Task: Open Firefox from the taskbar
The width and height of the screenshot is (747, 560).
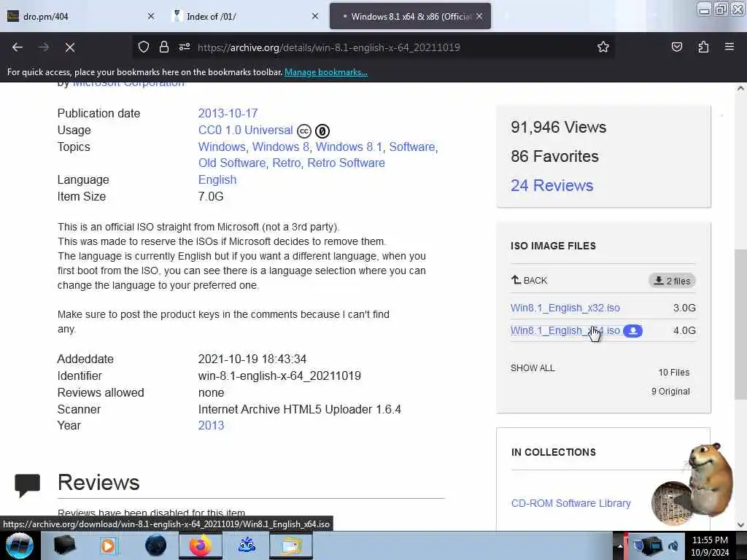Action: tap(201, 545)
